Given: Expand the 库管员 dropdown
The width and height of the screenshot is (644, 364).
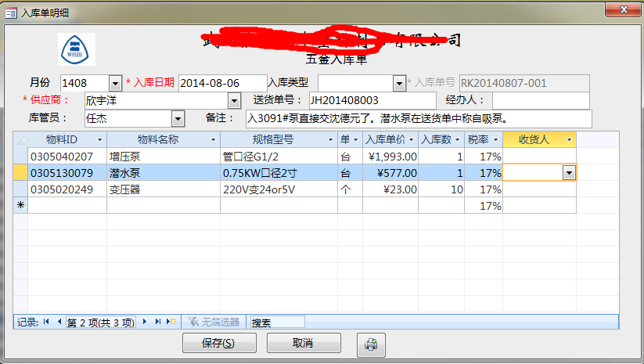Looking at the screenshot, I should [178, 118].
